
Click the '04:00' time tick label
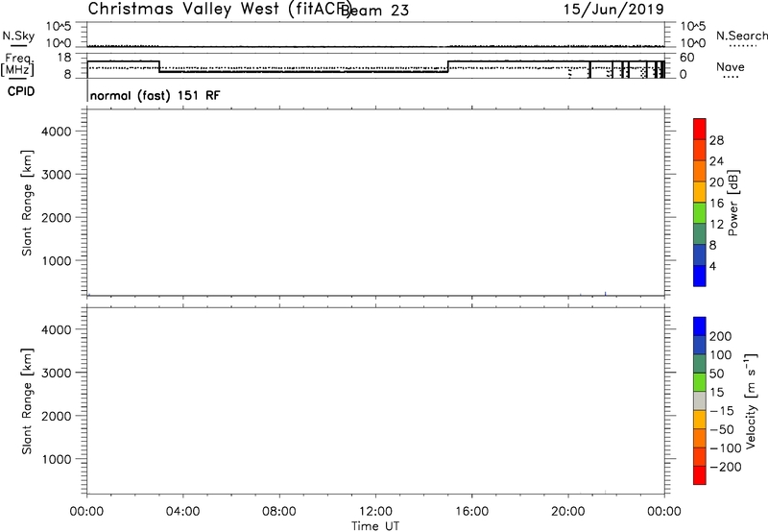tap(182, 512)
